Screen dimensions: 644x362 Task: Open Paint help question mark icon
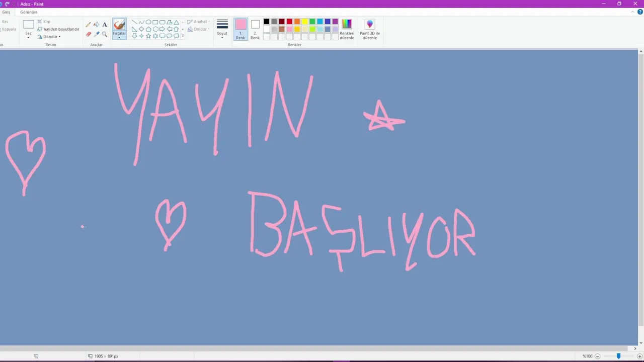[640, 12]
